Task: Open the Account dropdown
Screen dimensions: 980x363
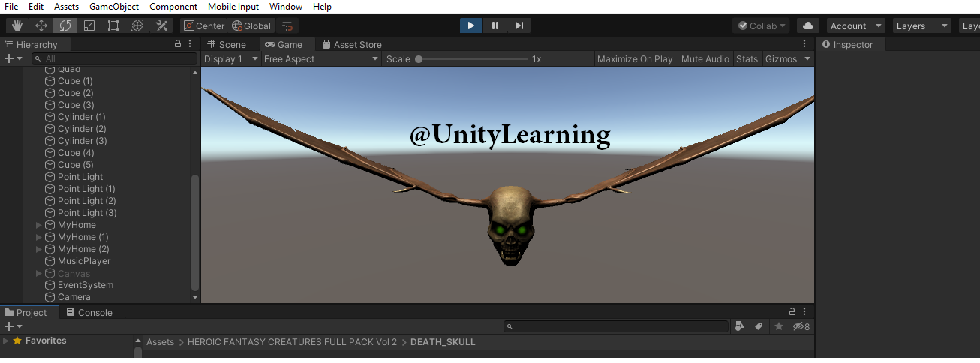Action: 855,25
